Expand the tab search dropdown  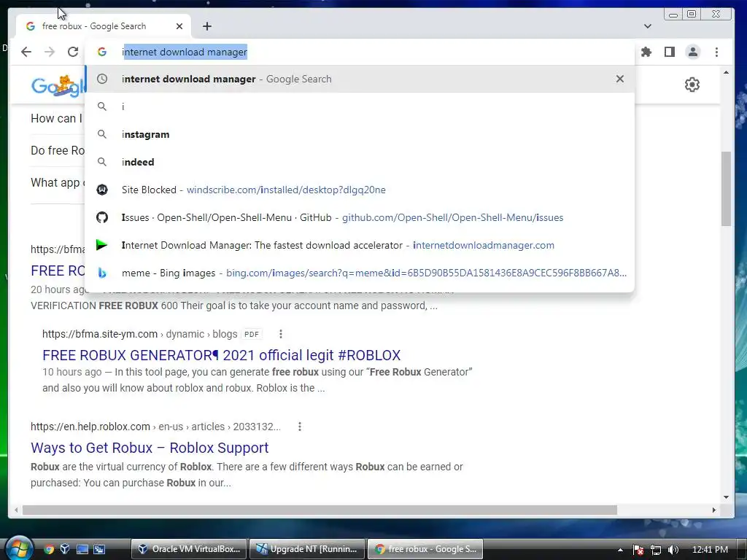[648, 26]
